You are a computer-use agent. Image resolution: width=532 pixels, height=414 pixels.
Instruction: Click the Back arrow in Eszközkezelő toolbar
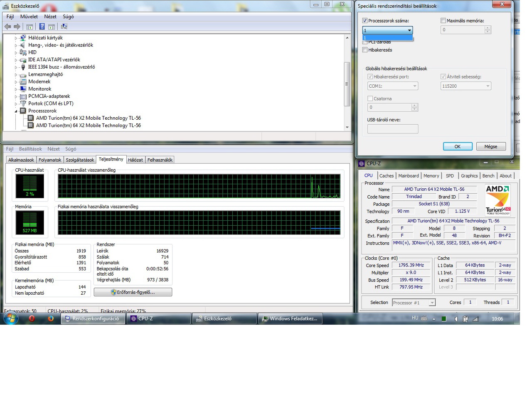coord(7,27)
